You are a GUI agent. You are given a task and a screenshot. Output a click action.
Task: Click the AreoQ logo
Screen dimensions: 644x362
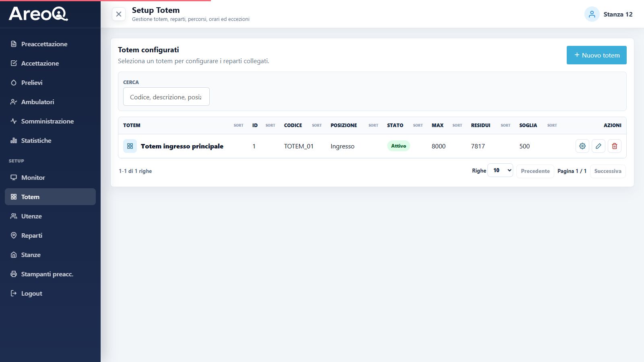point(39,14)
